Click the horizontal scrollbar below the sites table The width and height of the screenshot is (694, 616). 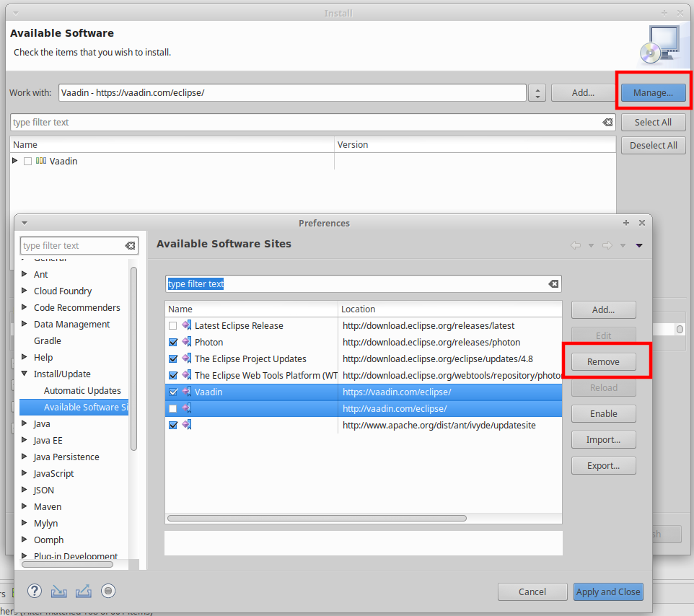[x=317, y=518]
